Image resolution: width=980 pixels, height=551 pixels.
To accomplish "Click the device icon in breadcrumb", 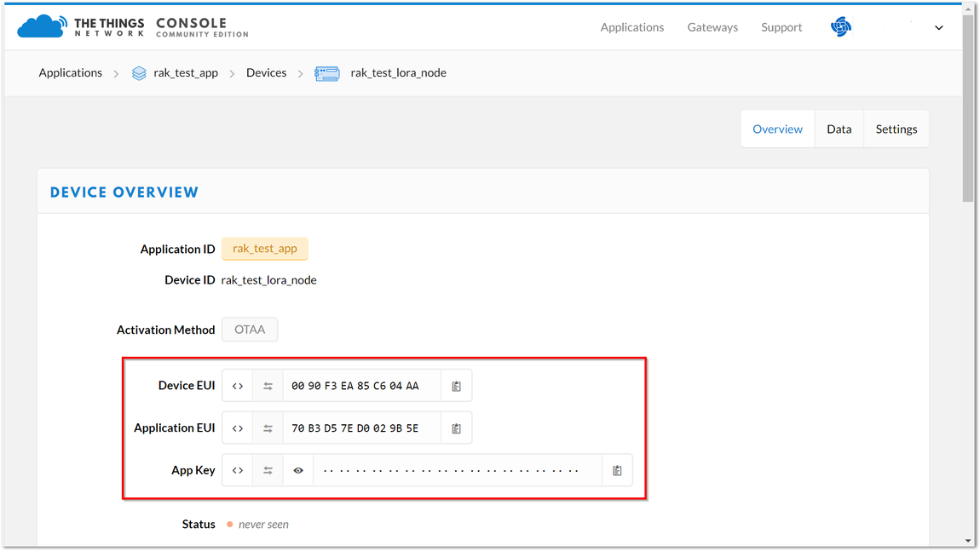I will [x=327, y=74].
